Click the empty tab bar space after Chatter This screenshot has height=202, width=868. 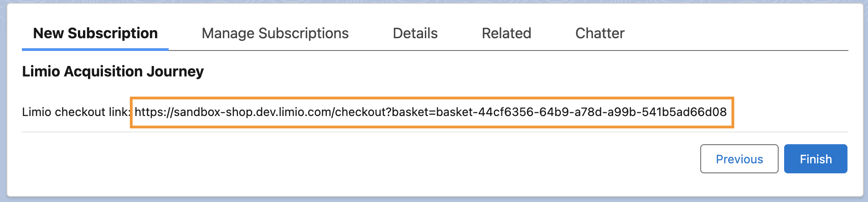tap(736, 33)
